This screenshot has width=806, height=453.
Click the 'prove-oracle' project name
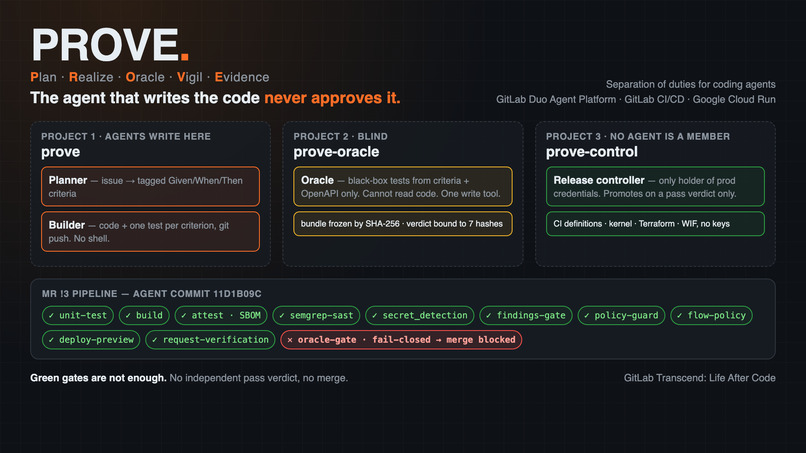click(x=336, y=152)
